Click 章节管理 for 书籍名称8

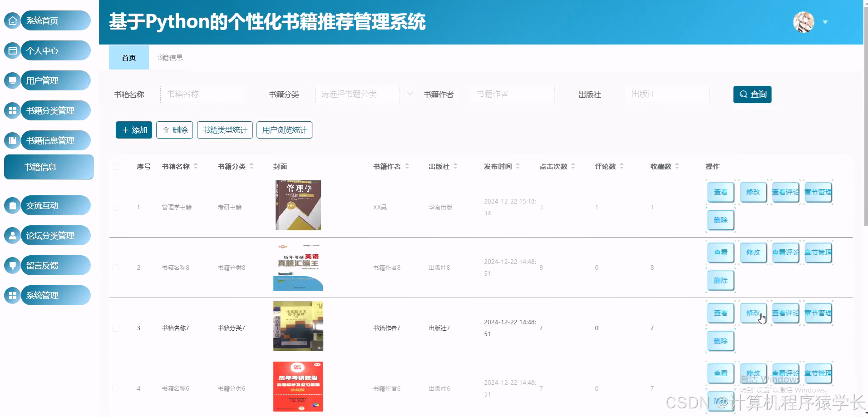coord(819,253)
